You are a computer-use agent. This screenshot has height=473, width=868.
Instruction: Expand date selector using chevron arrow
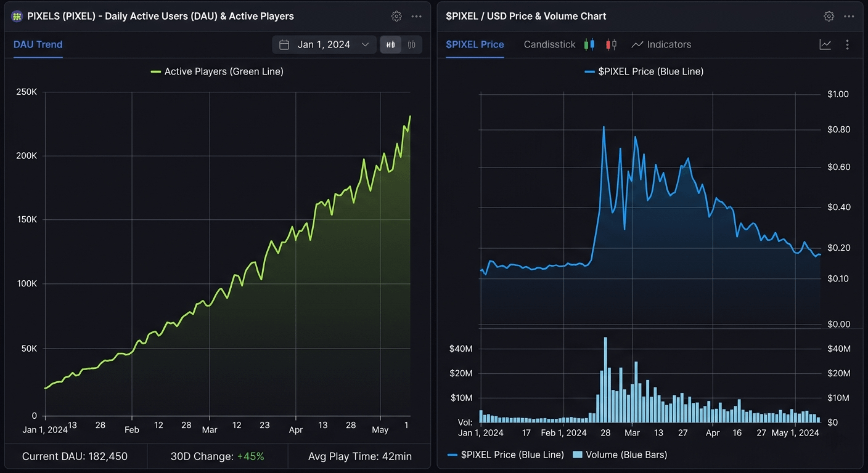[365, 44]
